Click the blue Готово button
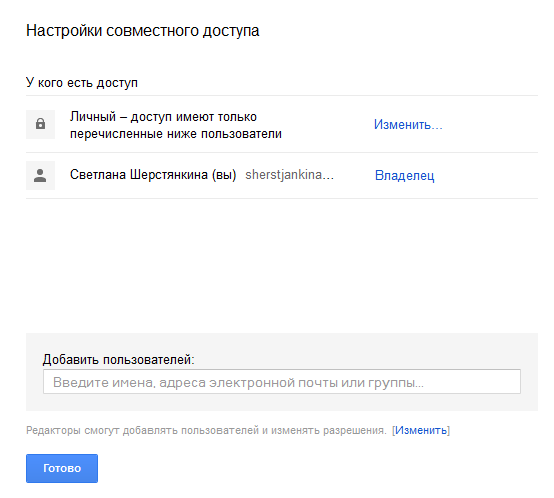This screenshot has width=554, height=498. (x=62, y=468)
